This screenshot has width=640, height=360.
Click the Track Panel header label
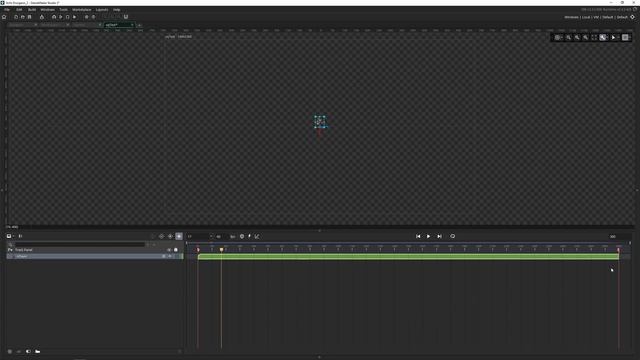click(x=24, y=250)
